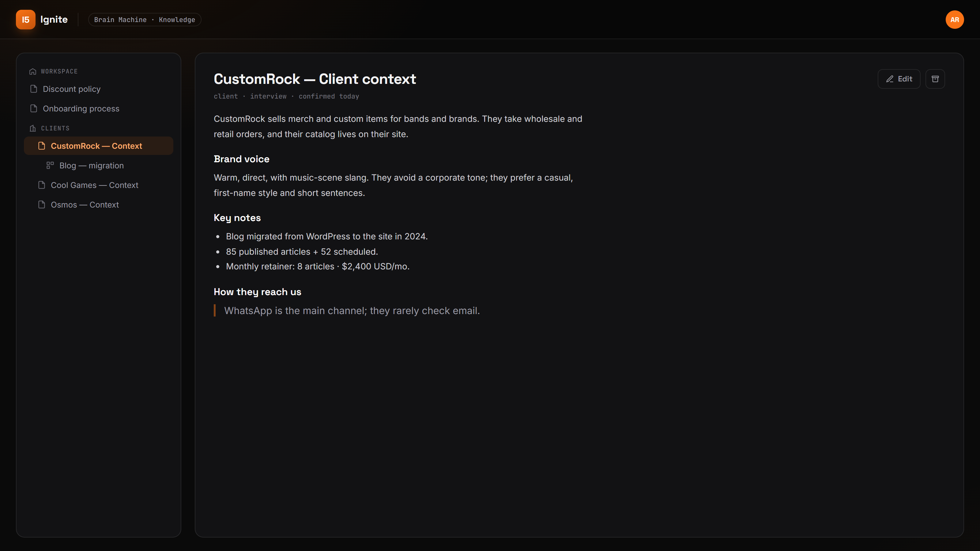Viewport: 980px width, 551px height.
Task: Click the CustomRock — Context document icon
Action: [41, 146]
